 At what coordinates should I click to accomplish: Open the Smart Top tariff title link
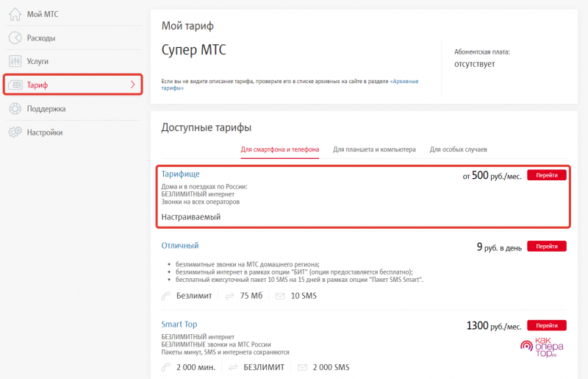pyautogui.click(x=179, y=324)
